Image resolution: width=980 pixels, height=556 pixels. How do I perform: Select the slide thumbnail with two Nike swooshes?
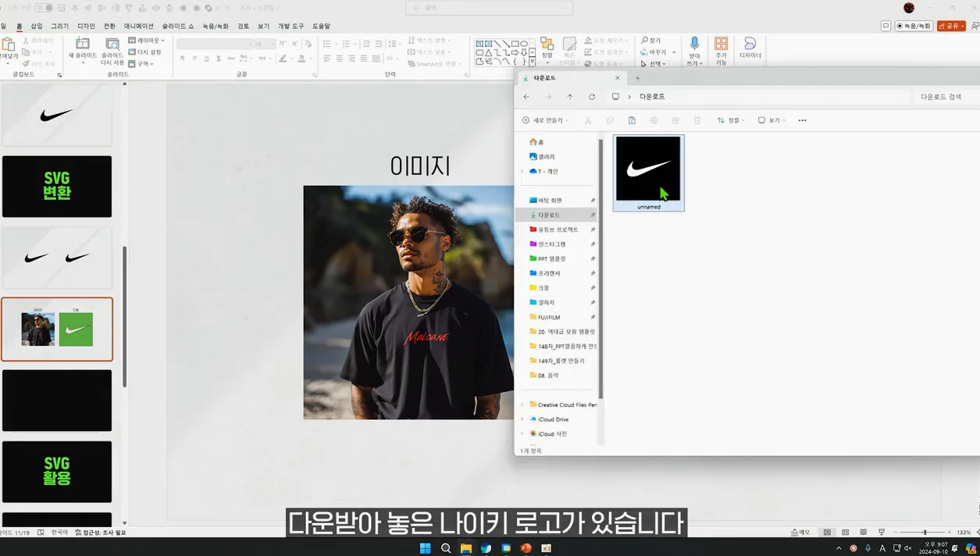coord(57,258)
